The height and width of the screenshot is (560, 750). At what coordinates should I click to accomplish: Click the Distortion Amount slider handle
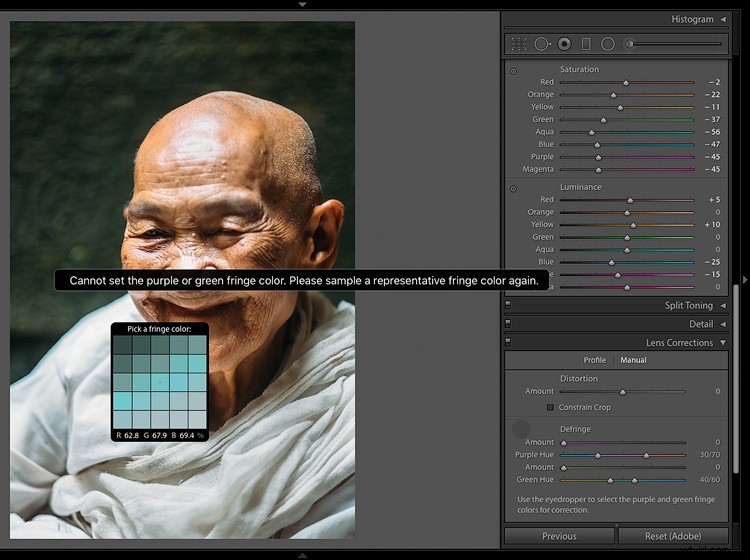coord(623,392)
